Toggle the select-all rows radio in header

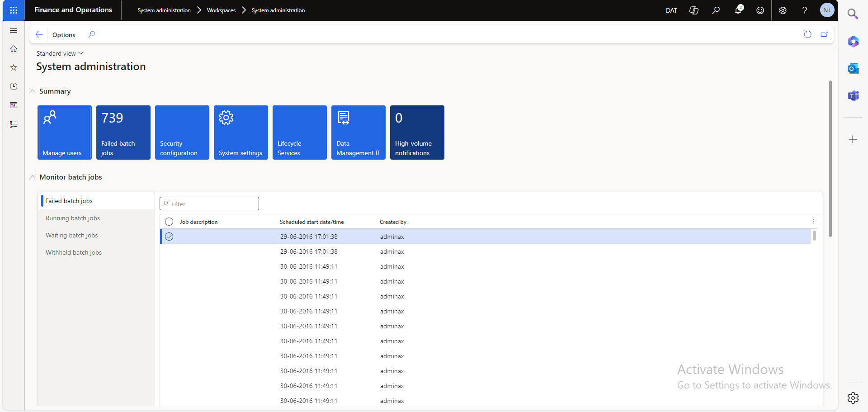[169, 222]
